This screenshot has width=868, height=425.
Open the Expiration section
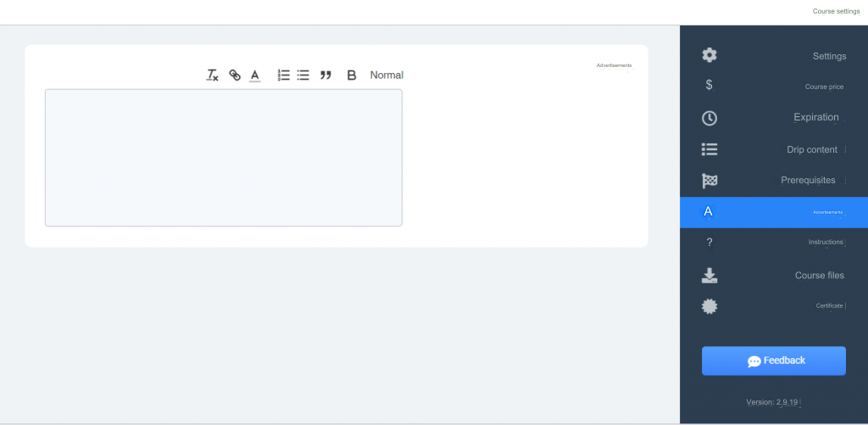(816, 117)
